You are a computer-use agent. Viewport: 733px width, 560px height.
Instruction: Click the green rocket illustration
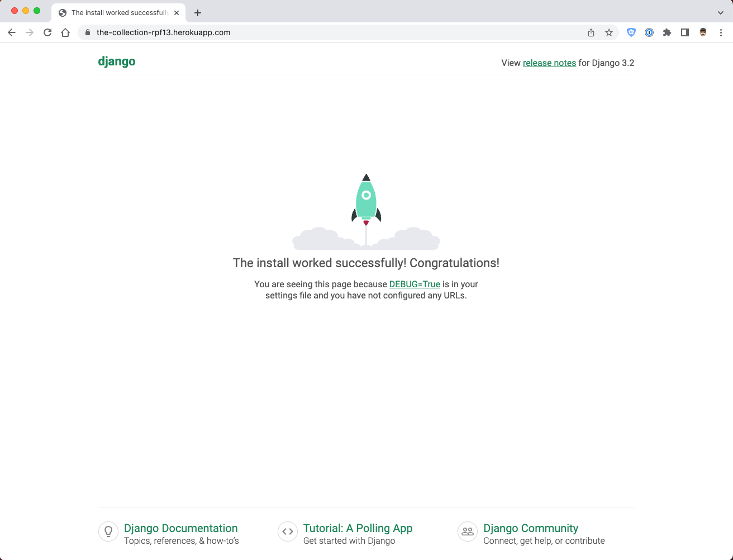pos(366,200)
